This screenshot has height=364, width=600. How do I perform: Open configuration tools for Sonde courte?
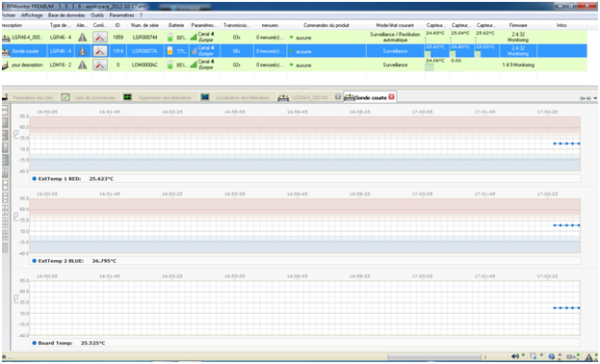[x=100, y=51]
